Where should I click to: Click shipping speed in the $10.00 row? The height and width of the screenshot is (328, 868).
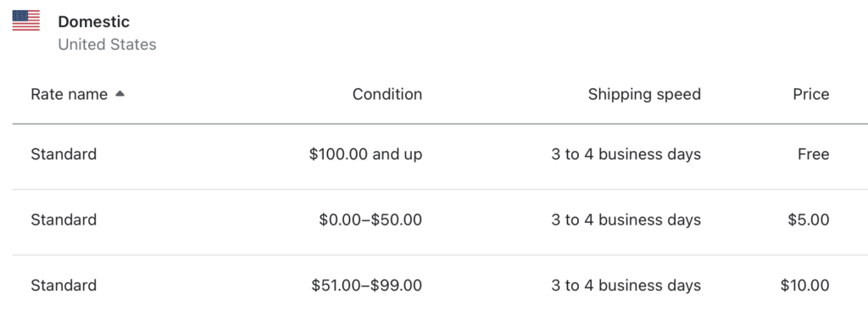pos(626,286)
